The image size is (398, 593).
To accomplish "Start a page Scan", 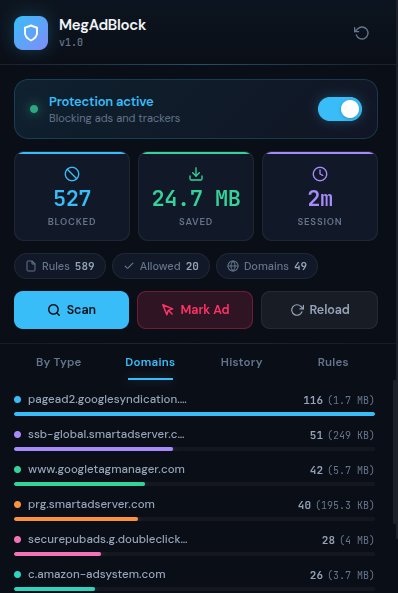I will click(72, 310).
